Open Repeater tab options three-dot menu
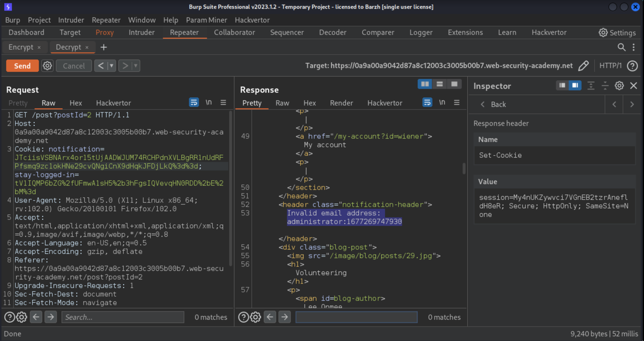This screenshot has width=644, height=341. [x=633, y=47]
